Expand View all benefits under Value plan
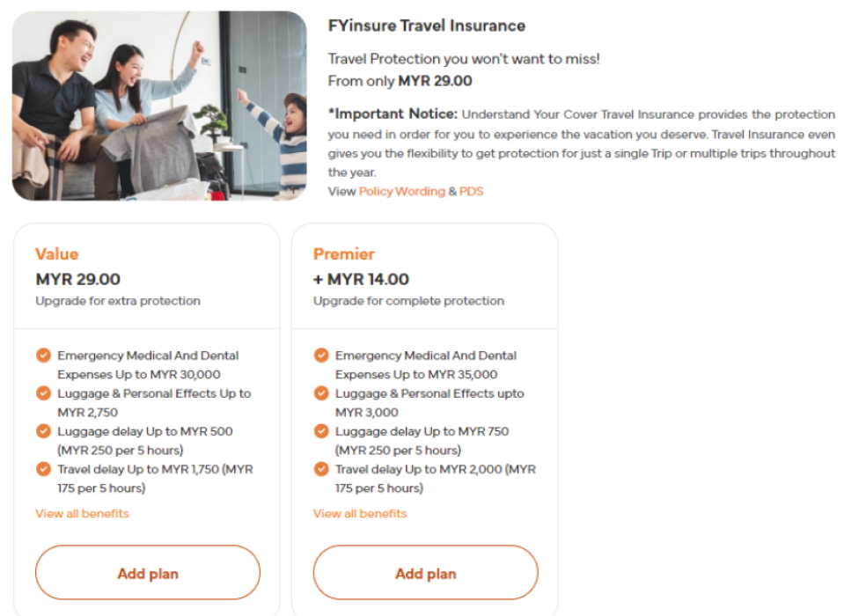Viewport: 844px width, 616px height. pyautogui.click(x=82, y=513)
